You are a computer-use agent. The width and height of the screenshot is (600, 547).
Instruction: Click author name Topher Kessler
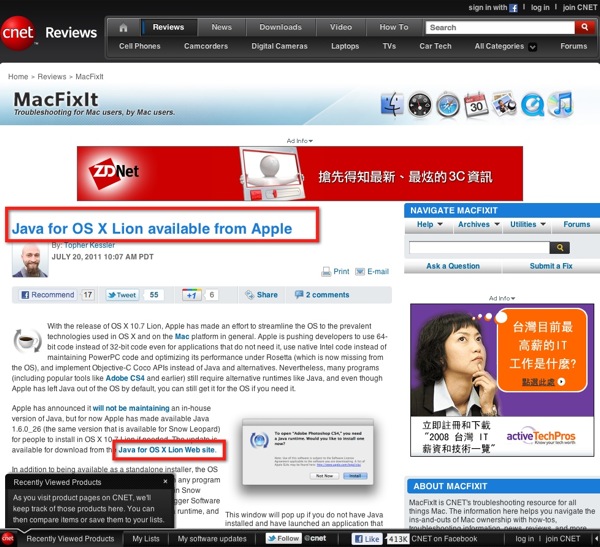tap(89, 245)
